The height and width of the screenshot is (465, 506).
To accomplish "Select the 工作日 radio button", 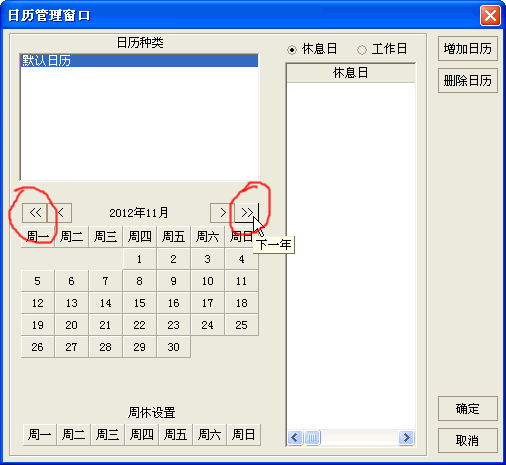I will 362,50.
